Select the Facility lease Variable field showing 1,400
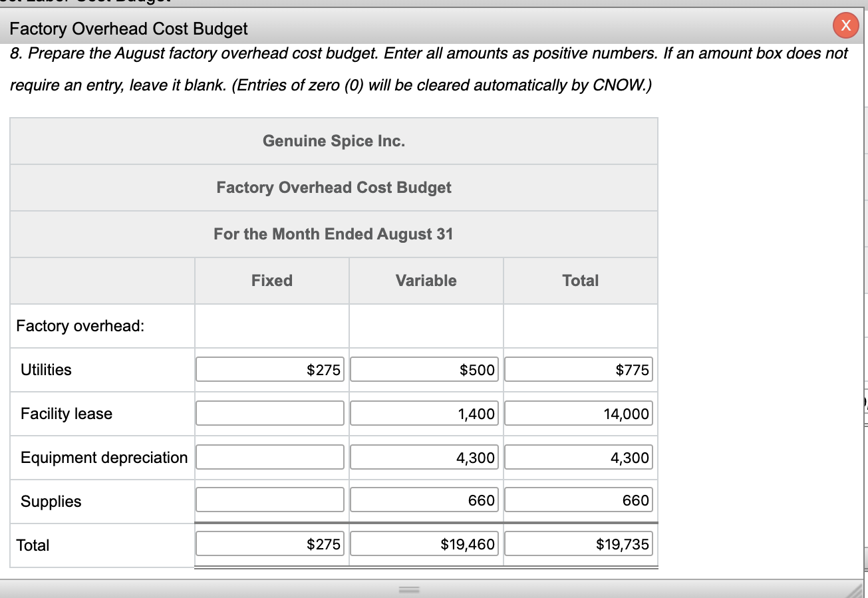 click(x=424, y=413)
